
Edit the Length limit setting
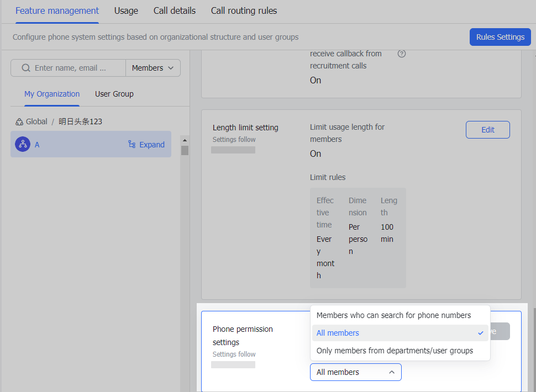(487, 129)
